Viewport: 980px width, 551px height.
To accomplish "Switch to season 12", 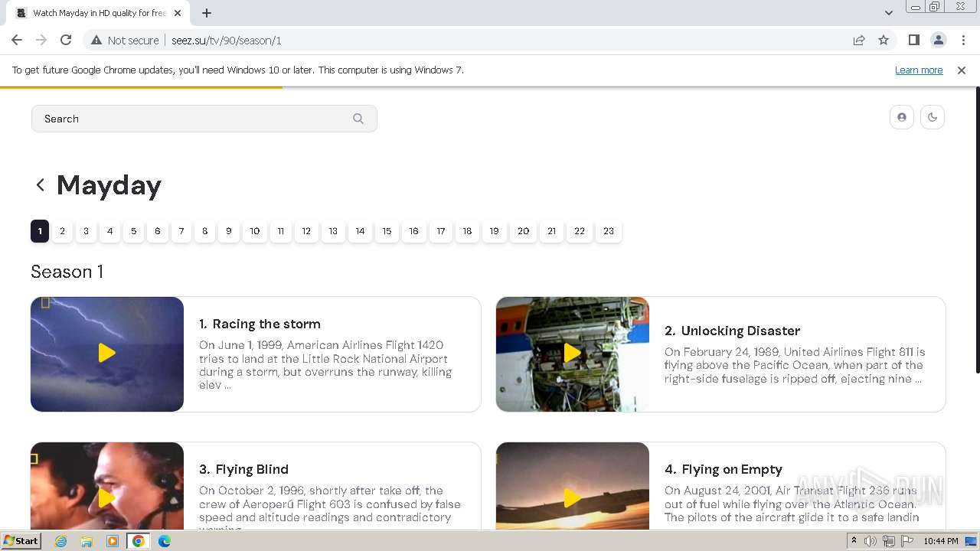I will click(306, 231).
